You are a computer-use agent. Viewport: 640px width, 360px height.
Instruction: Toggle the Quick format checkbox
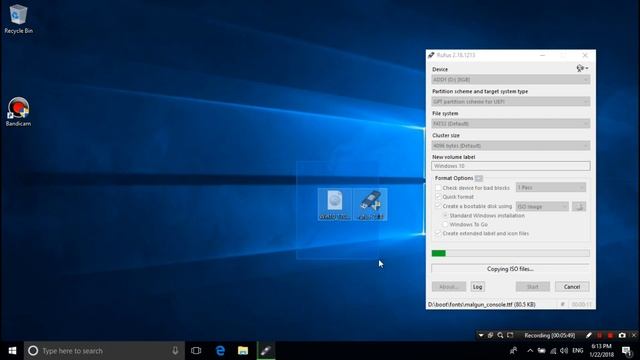pos(438,197)
